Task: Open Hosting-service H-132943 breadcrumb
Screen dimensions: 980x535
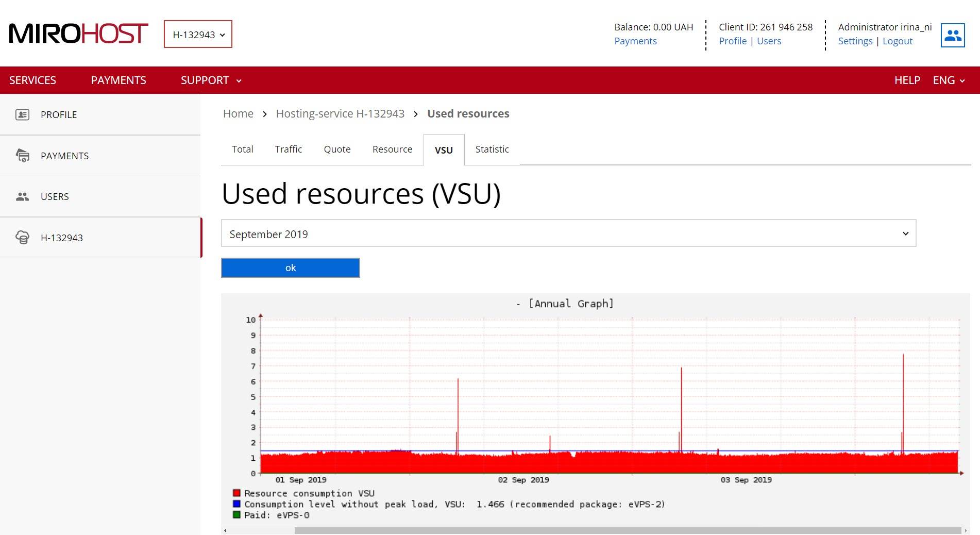Action: pyautogui.click(x=340, y=113)
